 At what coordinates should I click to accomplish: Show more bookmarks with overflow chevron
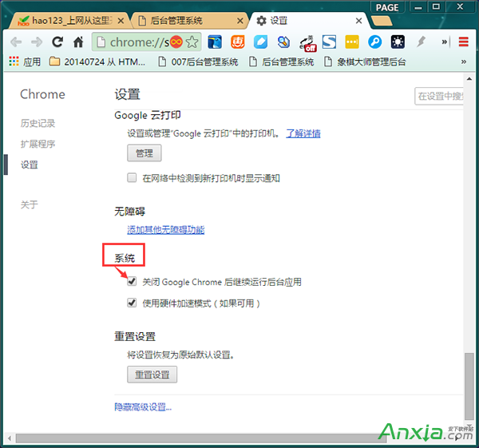pyautogui.click(x=464, y=62)
